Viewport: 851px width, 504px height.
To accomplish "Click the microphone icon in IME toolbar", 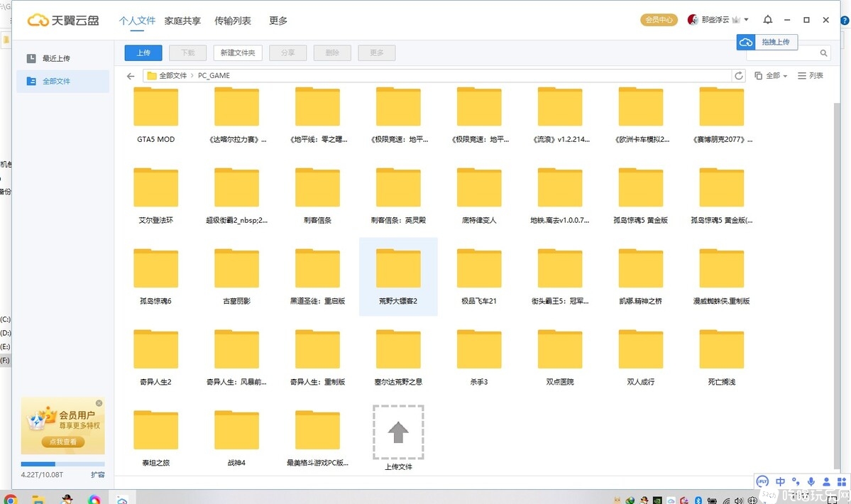I will (x=811, y=481).
